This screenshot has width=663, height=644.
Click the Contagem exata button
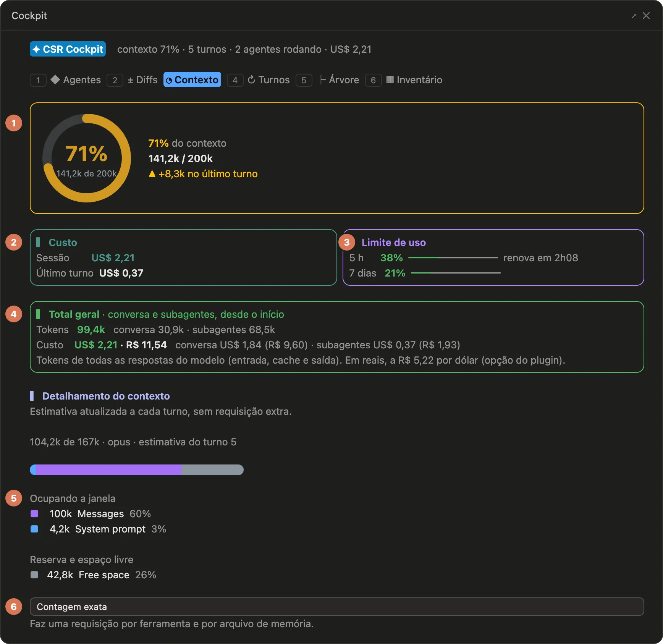pos(337,607)
